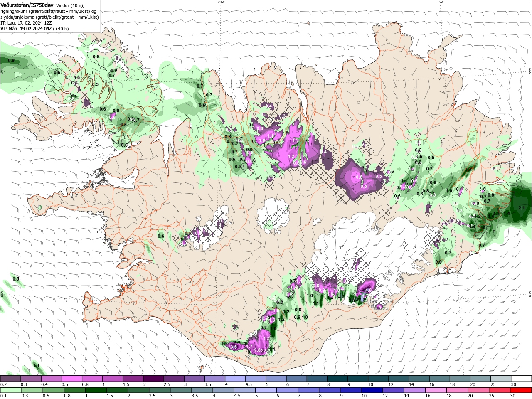Click the '3.5' snowfall value on the south coast

(x=234, y=347)
